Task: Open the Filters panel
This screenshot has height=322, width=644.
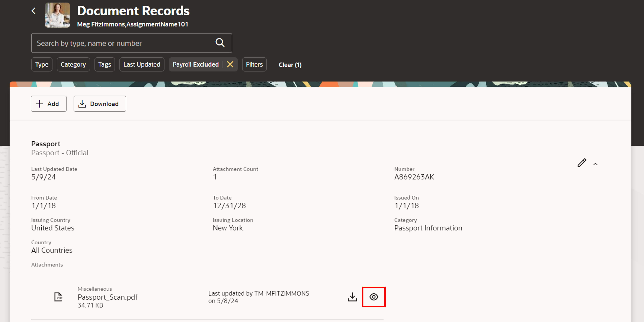Action: tap(254, 65)
